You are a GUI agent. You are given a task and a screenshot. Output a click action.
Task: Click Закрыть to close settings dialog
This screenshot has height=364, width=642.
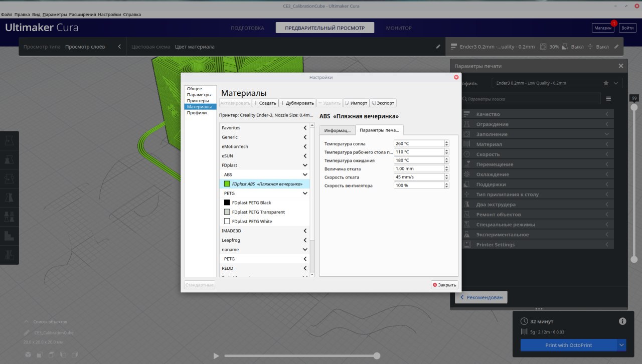pos(444,285)
